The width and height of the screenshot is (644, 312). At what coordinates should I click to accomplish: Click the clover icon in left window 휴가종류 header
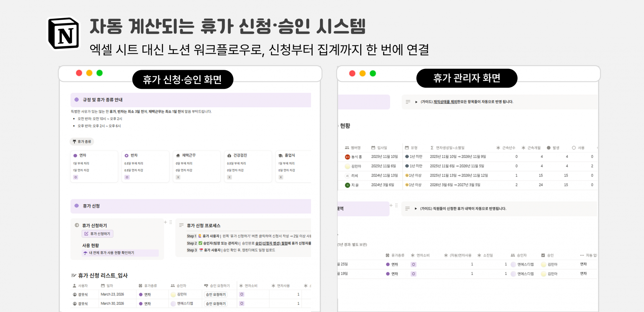[141, 286]
